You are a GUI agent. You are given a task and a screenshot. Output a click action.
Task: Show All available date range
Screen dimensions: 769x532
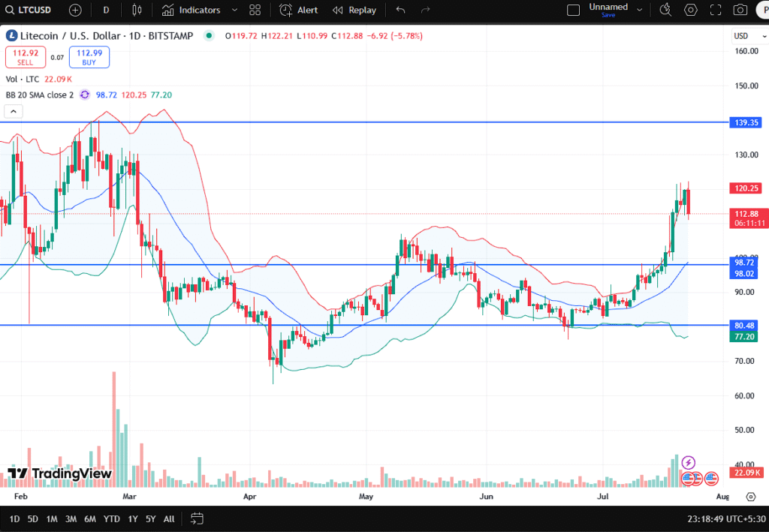(x=169, y=518)
